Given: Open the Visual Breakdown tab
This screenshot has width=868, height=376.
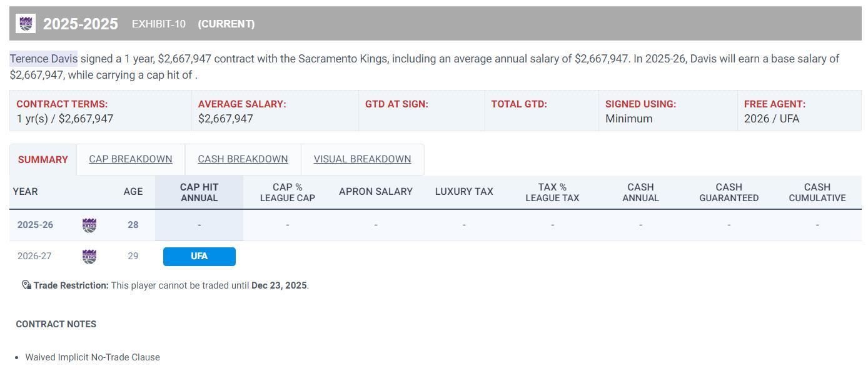Looking at the screenshot, I should 362,159.
